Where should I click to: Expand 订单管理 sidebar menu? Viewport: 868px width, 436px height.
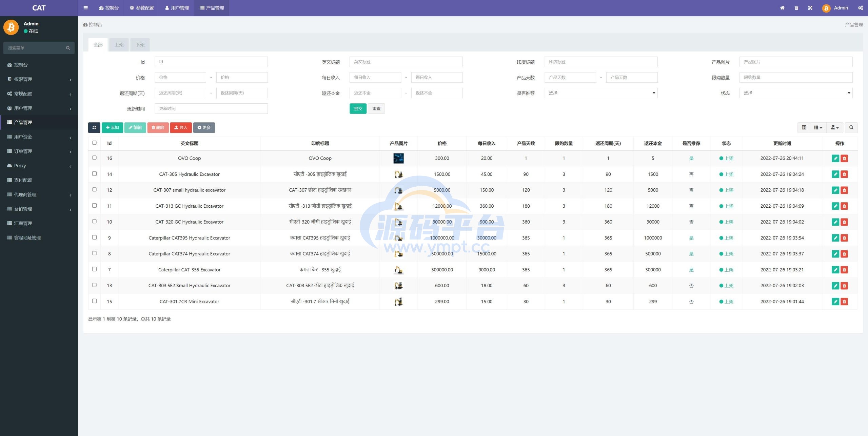[39, 151]
